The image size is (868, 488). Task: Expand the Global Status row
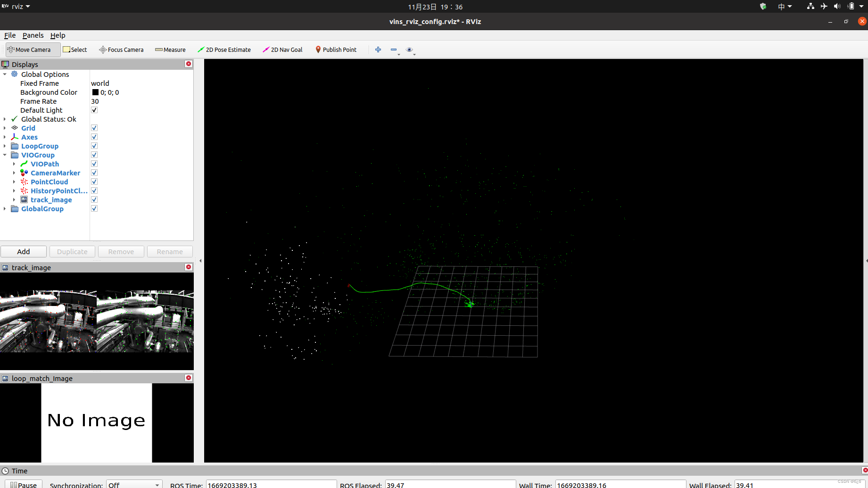tap(5, 119)
